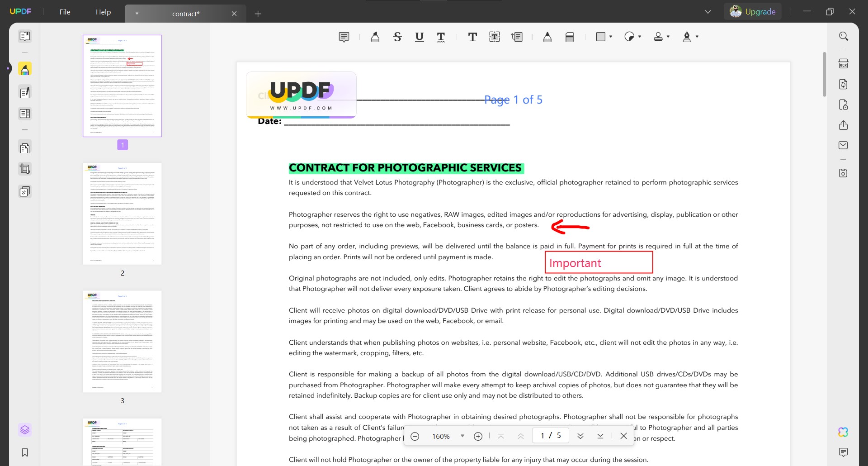Run OCR from the right sidebar
This screenshot has width=868, height=466.
click(x=844, y=63)
